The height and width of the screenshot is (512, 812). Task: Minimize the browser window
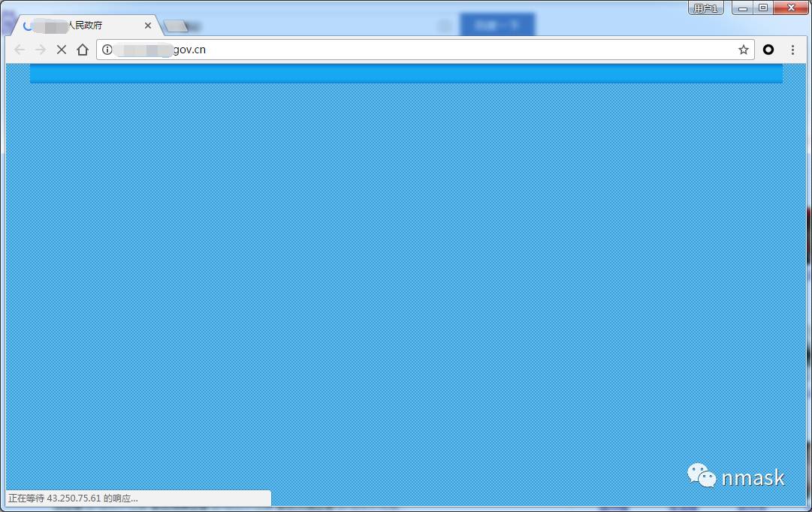(743, 8)
